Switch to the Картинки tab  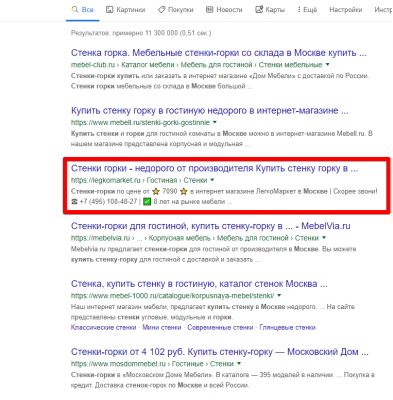pos(126,10)
